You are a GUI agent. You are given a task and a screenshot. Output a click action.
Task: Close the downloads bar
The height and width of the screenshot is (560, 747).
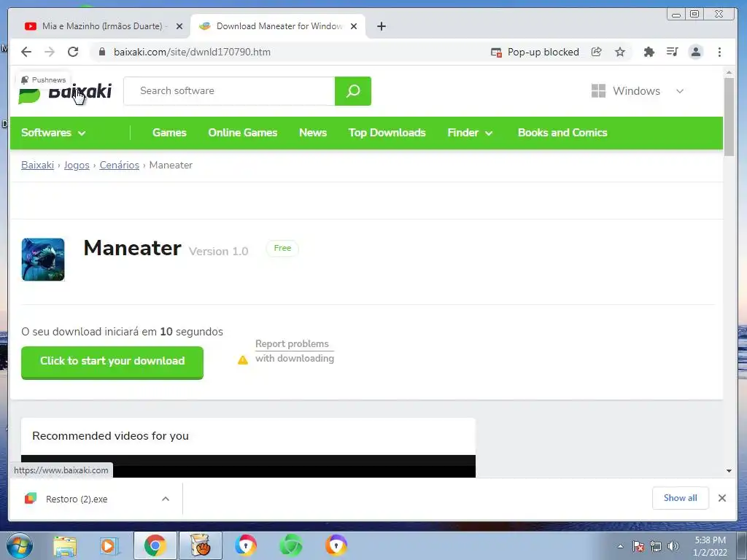click(722, 498)
